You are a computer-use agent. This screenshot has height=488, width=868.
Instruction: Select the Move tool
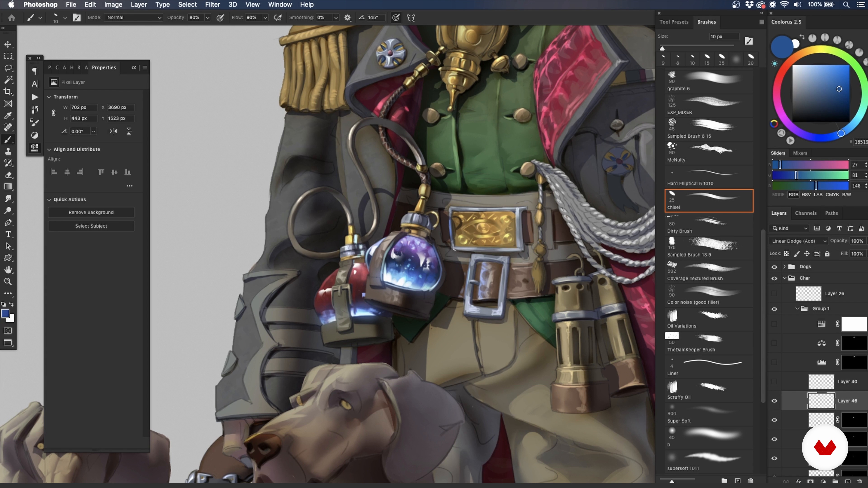point(8,45)
